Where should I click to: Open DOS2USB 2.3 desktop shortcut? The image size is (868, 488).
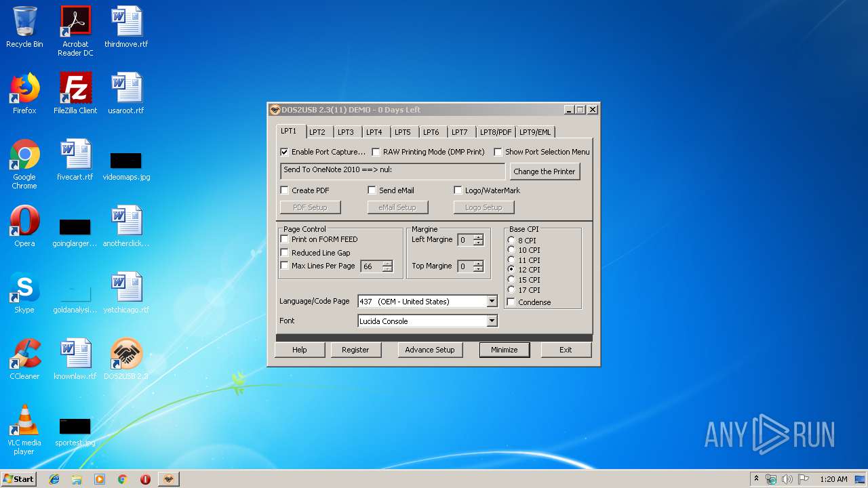[x=126, y=359]
